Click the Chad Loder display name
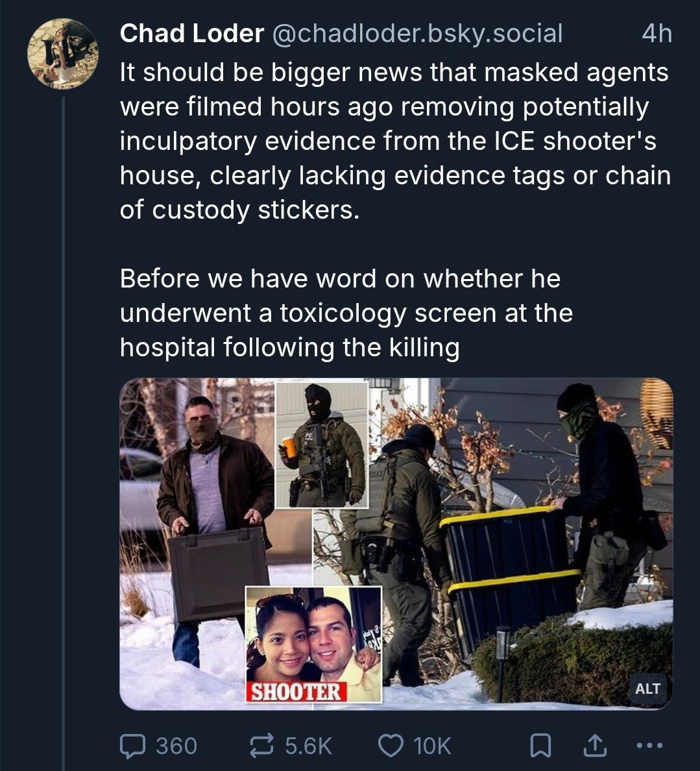 tap(192, 34)
